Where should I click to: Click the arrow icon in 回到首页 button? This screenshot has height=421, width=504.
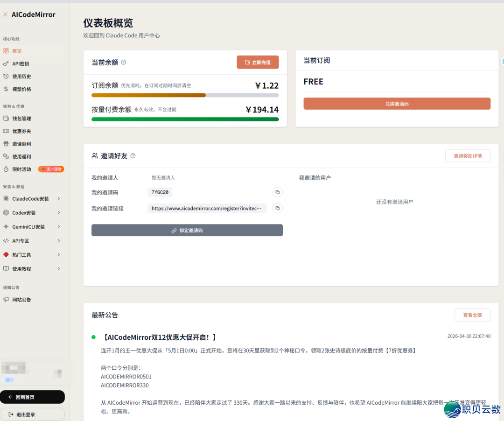point(10,397)
